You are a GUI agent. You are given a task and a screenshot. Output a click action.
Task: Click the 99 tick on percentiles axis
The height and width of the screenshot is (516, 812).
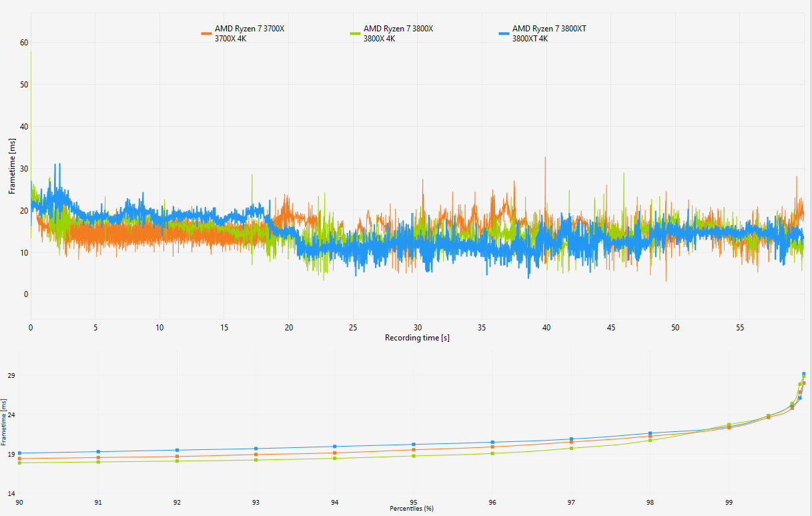pyautogui.click(x=729, y=502)
